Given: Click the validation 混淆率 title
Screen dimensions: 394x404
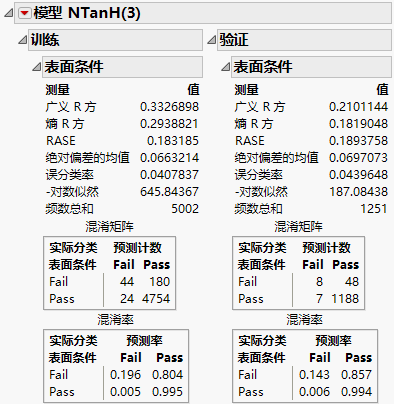Looking at the screenshot, I should [304, 320].
